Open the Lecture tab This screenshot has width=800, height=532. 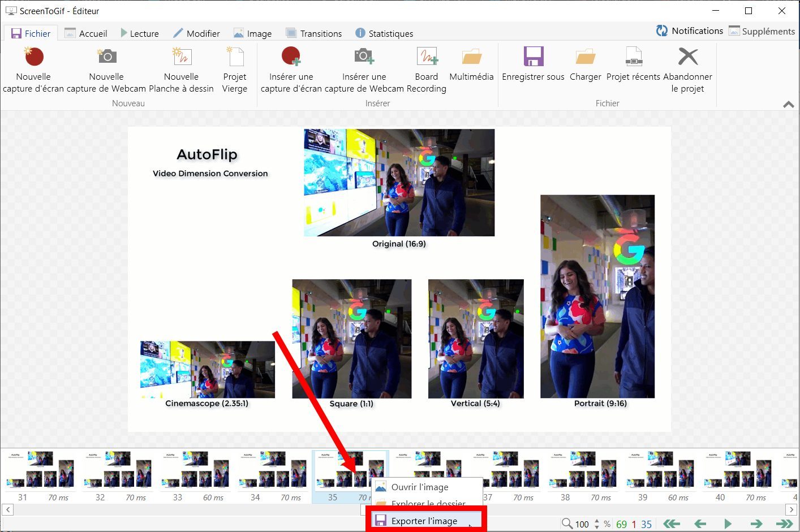(x=140, y=33)
